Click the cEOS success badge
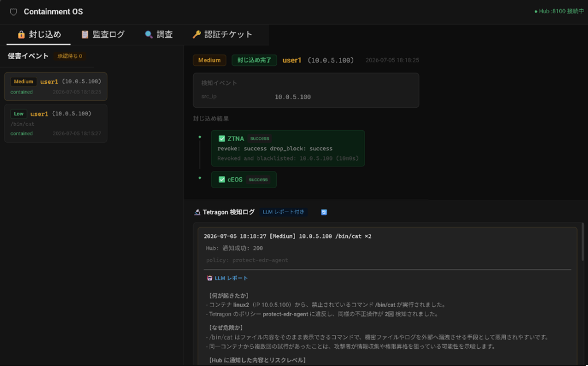The image size is (588, 366). click(x=258, y=180)
